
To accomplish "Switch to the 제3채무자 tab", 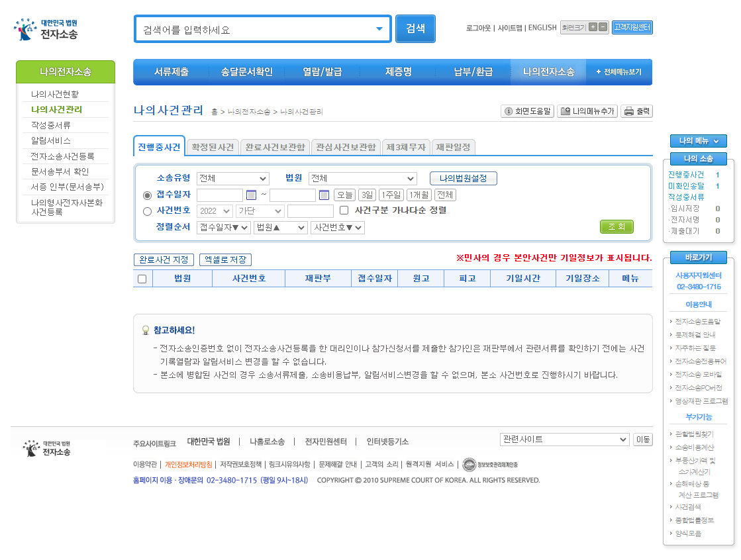I will coord(406,148).
